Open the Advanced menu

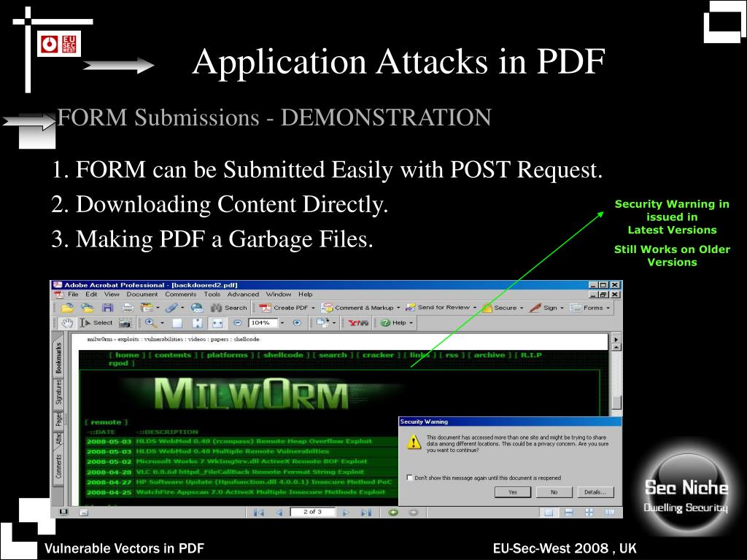[243, 295]
